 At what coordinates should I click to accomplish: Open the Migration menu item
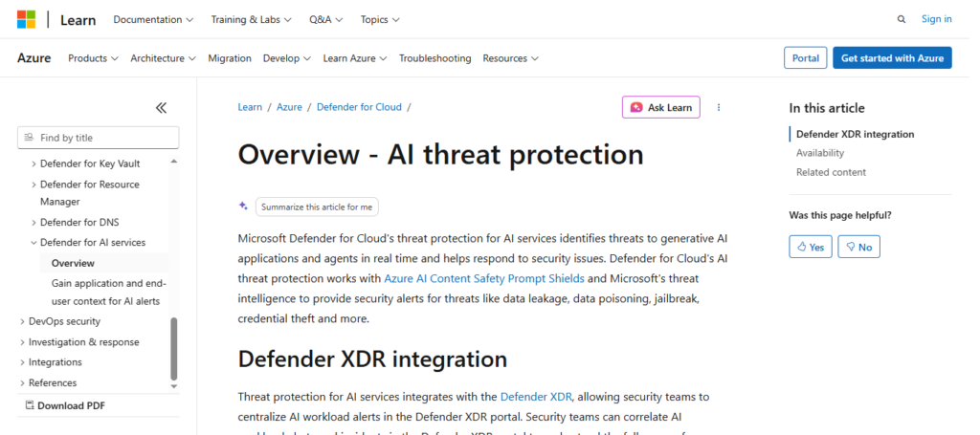pos(230,58)
